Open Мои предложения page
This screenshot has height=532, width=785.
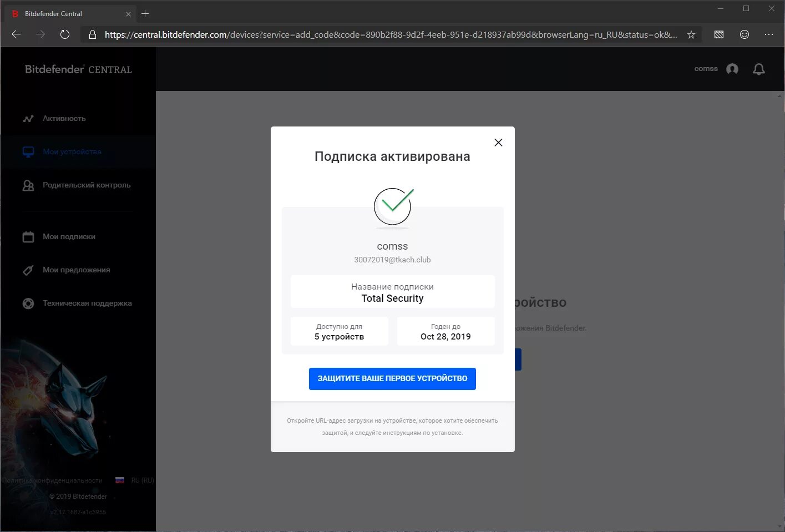pos(76,270)
